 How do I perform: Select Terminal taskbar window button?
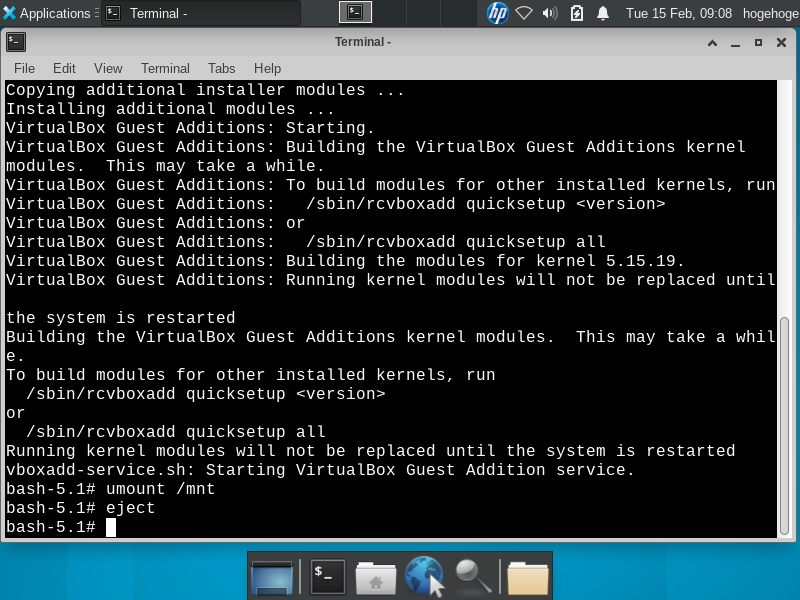[202, 13]
